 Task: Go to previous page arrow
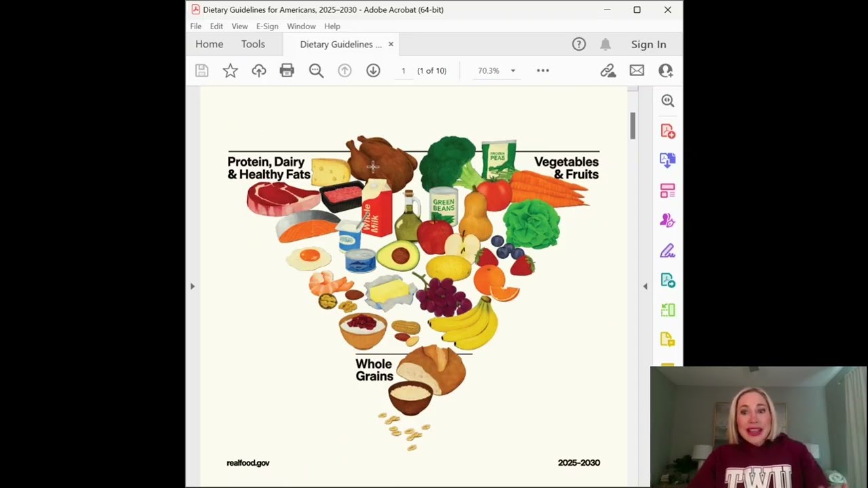344,70
